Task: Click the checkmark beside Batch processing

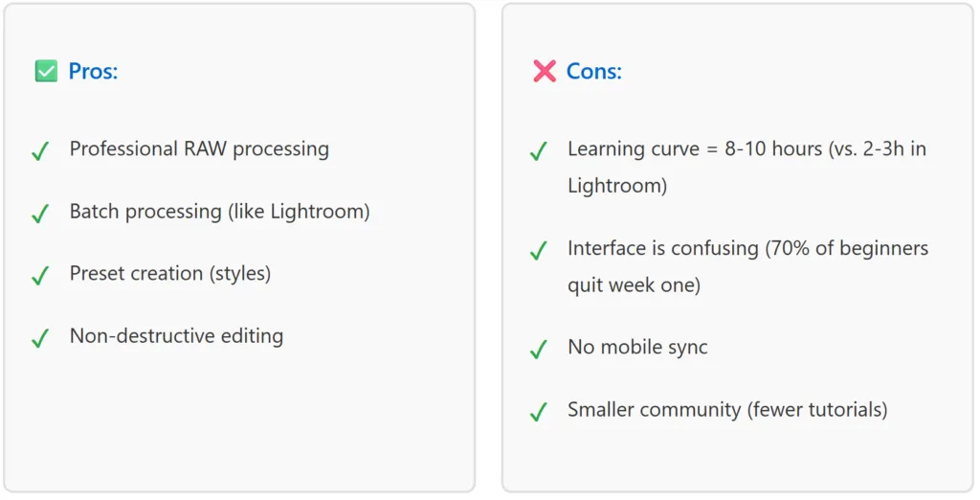Action: coord(40,214)
